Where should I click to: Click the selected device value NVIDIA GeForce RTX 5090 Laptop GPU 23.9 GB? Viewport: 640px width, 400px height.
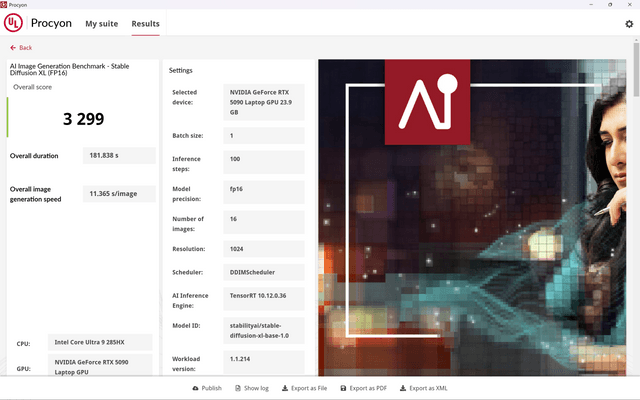264,102
